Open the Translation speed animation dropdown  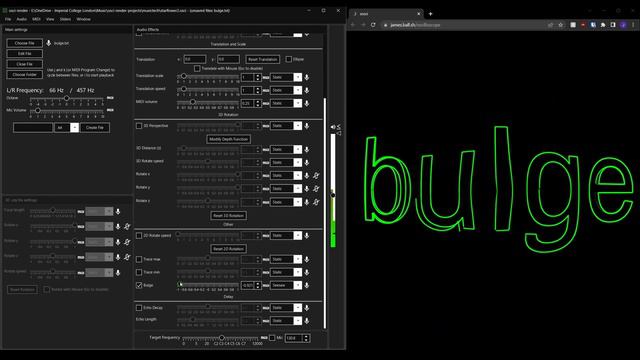[x=286, y=90]
